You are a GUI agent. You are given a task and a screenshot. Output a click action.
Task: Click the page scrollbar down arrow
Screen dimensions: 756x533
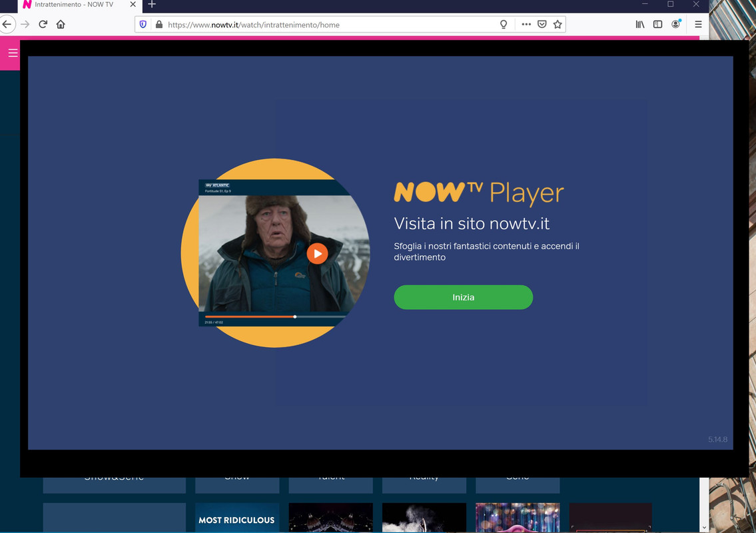pos(704,528)
